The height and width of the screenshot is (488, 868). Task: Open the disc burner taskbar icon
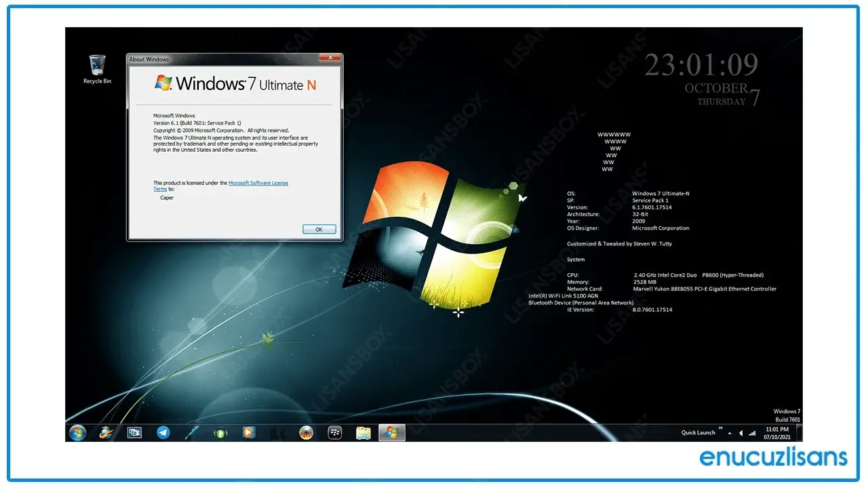(306, 432)
